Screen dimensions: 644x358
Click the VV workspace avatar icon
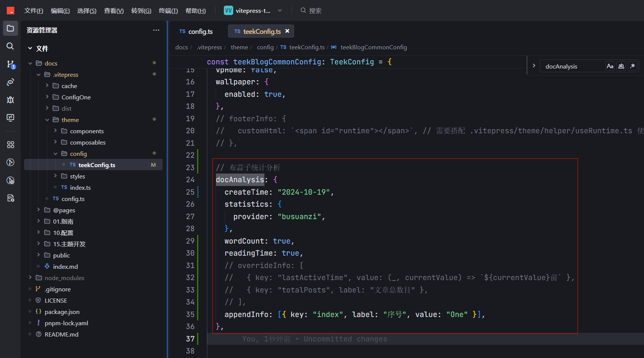pyautogui.click(x=228, y=11)
